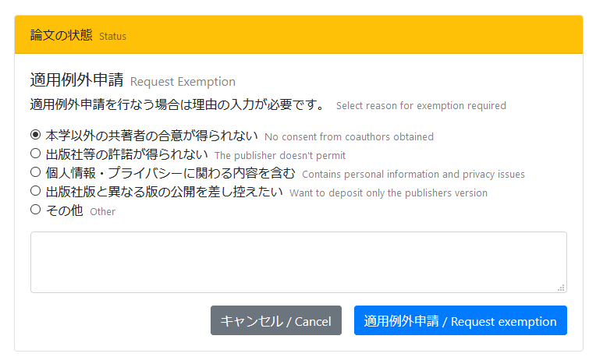Screen dimensions: 596x364
Task: Click the Japanese label '出版社等の許諾が得られない'
Action: (127, 154)
